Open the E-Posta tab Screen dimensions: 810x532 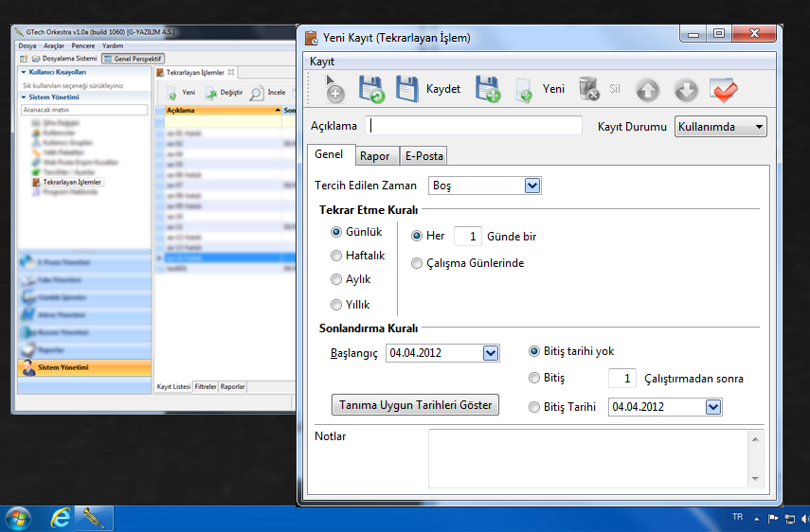click(x=423, y=156)
